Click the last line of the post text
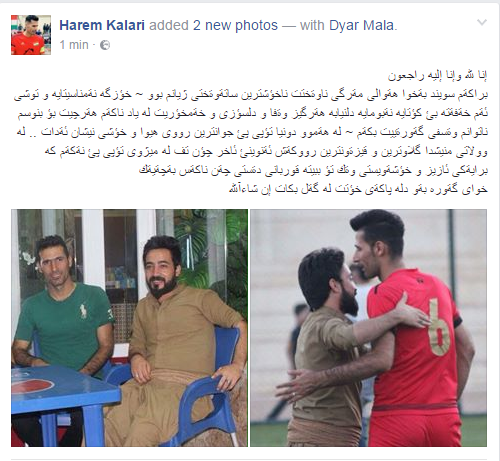Screen dimensions: 500x461 [358, 189]
